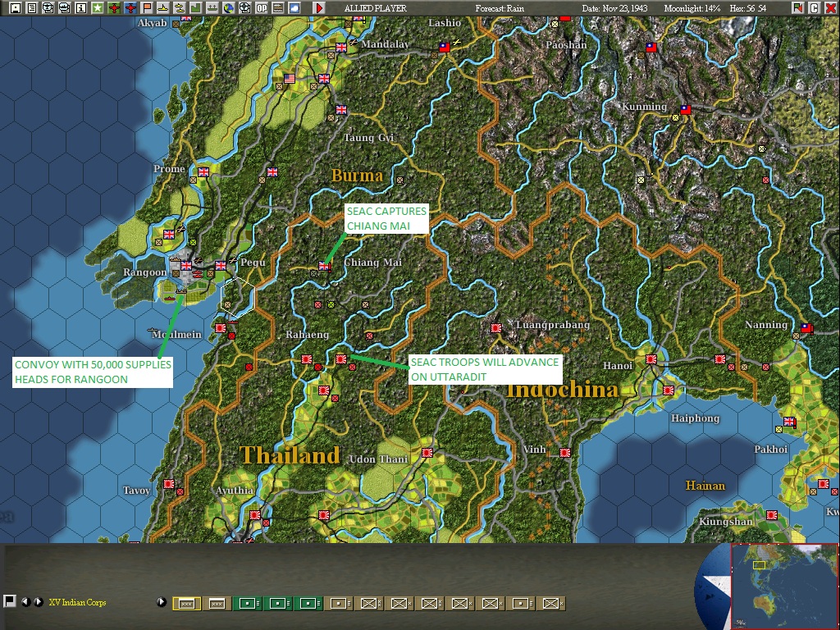The height and width of the screenshot is (630, 840).
Task: Click the arrow before the unit icons row
Action: click(x=161, y=601)
